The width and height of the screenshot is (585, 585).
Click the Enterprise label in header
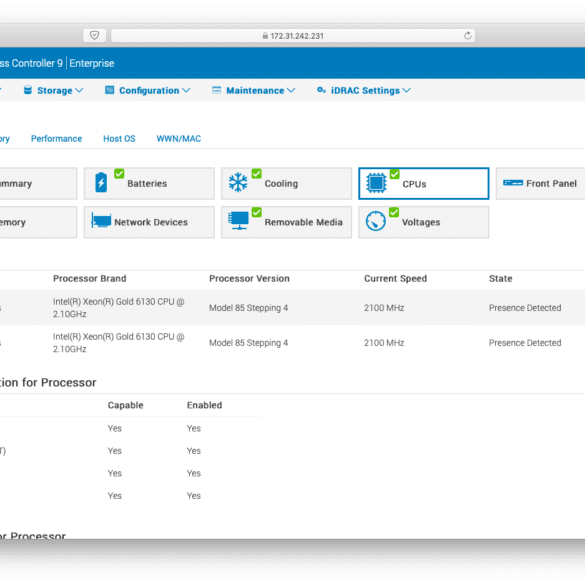(x=92, y=63)
